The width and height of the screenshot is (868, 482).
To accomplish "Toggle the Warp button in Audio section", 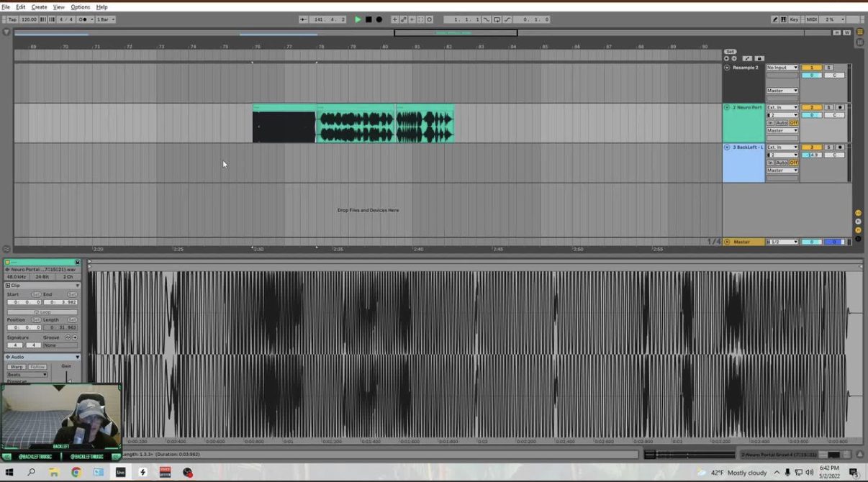I will [17, 367].
